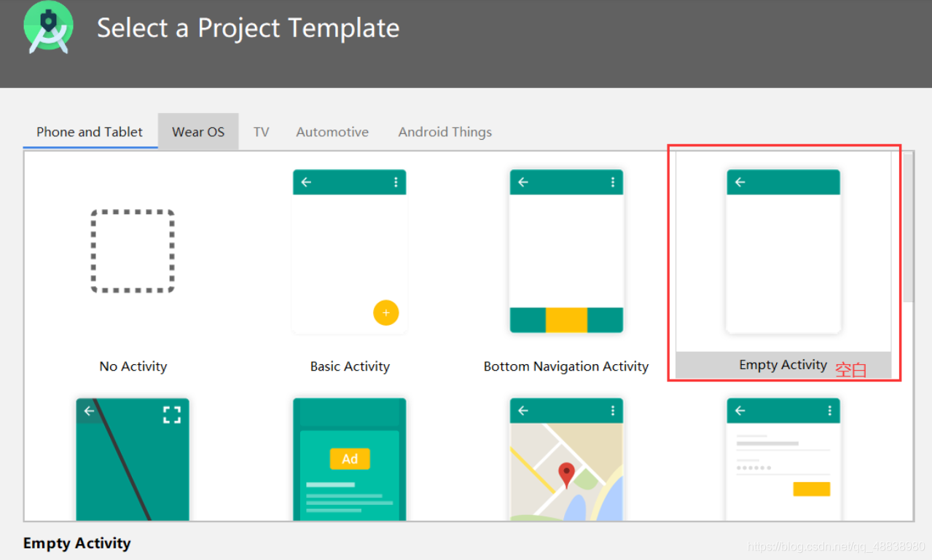The image size is (932, 560).
Task: Choose the login form template thumbnail
Action: tap(783, 459)
